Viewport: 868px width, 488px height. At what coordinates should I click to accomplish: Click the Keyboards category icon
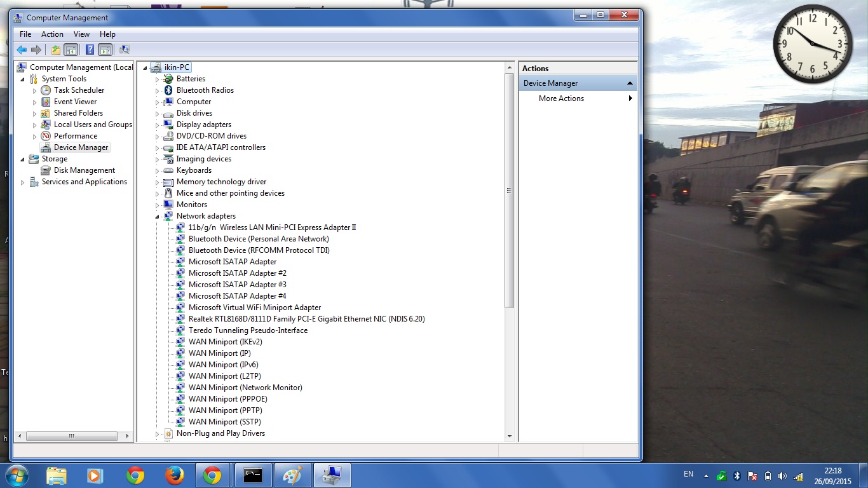(168, 170)
